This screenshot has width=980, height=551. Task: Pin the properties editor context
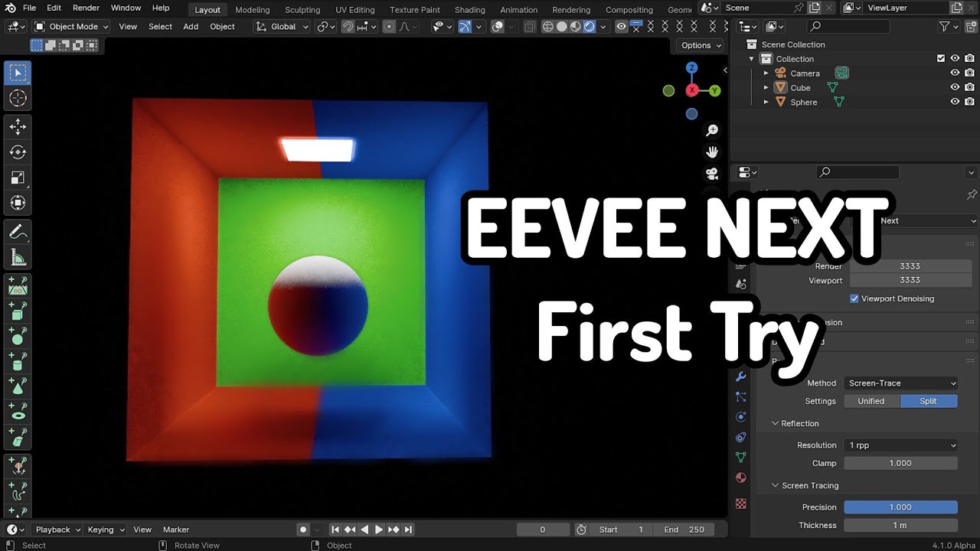pyautogui.click(x=972, y=194)
